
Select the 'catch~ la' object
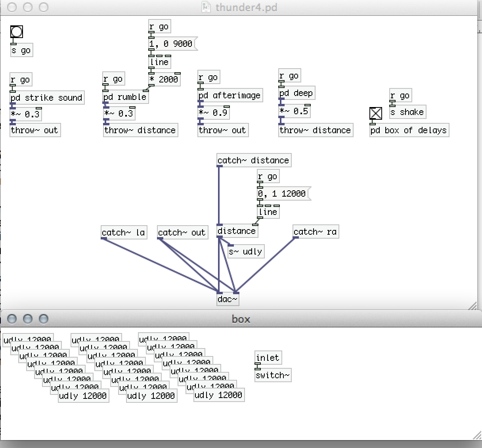coord(124,232)
